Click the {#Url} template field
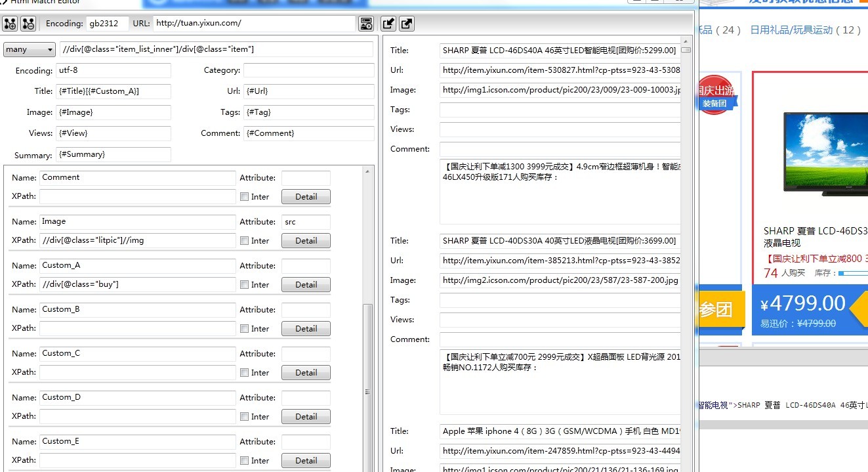This screenshot has width=868, height=472. [x=309, y=91]
